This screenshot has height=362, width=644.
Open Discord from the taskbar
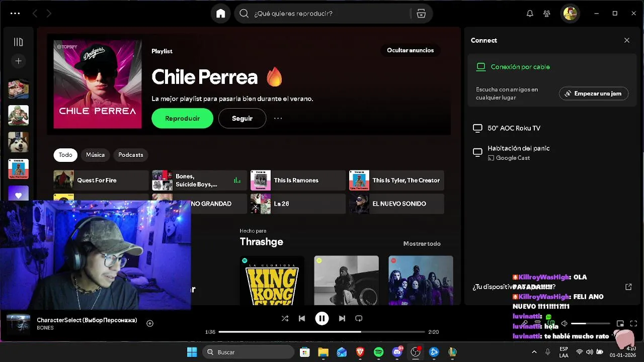point(397,352)
